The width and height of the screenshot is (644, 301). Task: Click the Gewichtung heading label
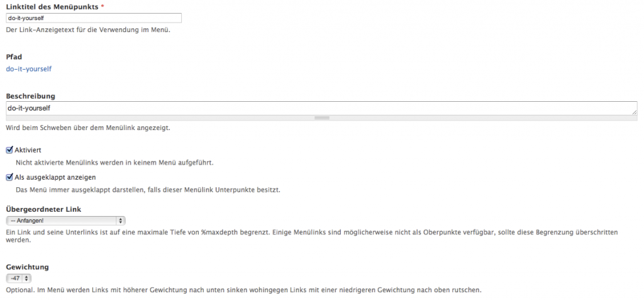27,266
